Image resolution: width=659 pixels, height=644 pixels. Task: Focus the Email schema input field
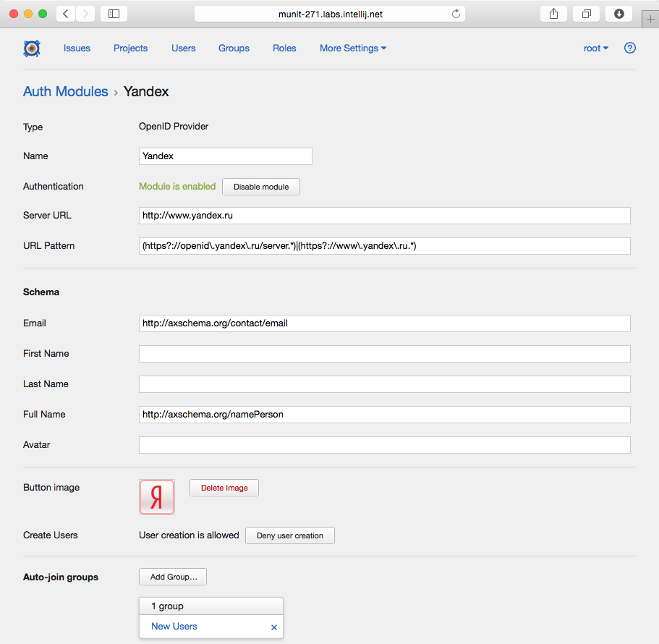(385, 323)
